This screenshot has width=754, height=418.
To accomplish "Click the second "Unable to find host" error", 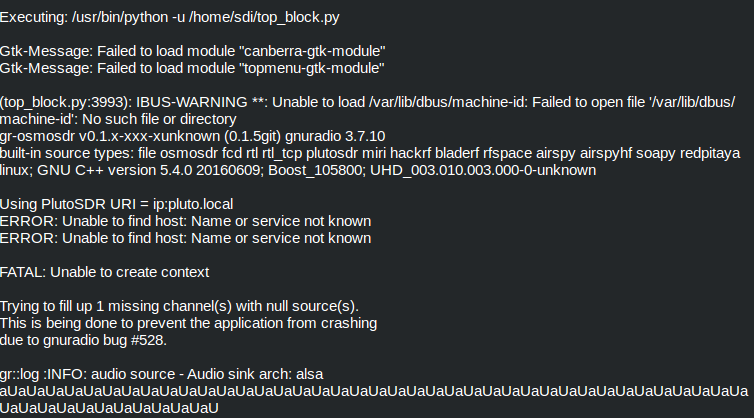I will coord(186,237).
